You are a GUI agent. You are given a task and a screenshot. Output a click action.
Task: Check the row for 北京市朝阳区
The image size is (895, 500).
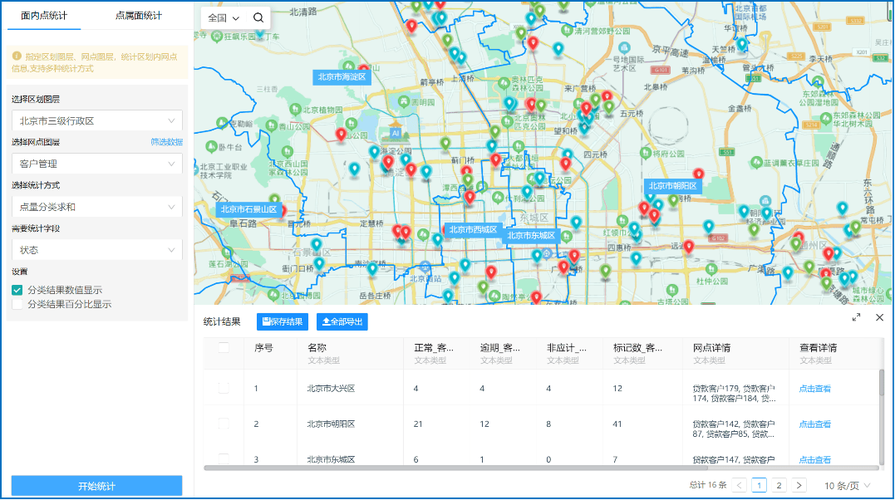pos(224,424)
